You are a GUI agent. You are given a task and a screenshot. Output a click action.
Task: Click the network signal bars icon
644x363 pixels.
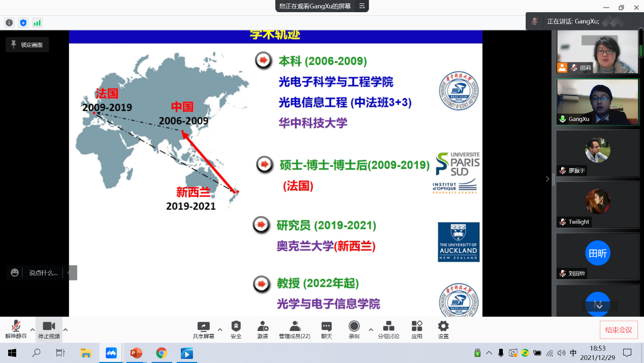(x=37, y=23)
